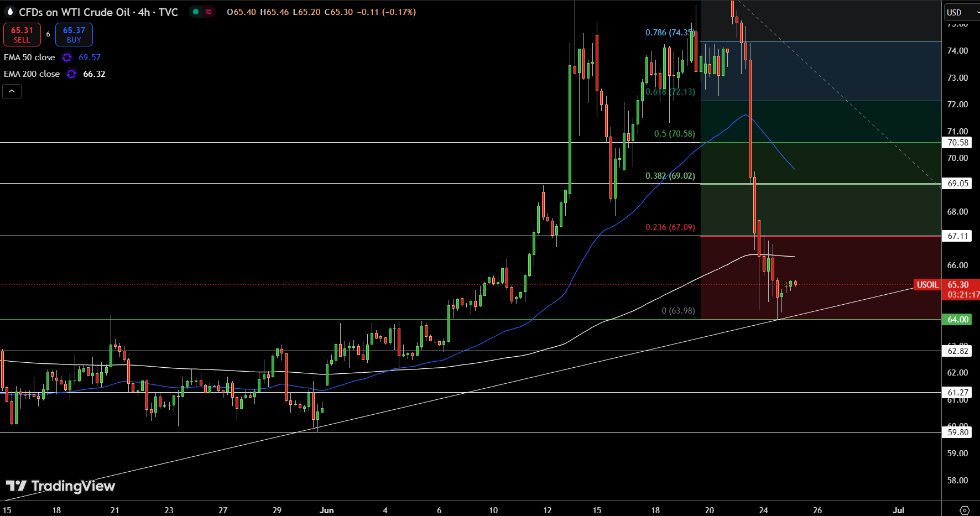Click the close value C65.30
The width and height of the screenshot is (980, 516).
(x=338, y=12)
